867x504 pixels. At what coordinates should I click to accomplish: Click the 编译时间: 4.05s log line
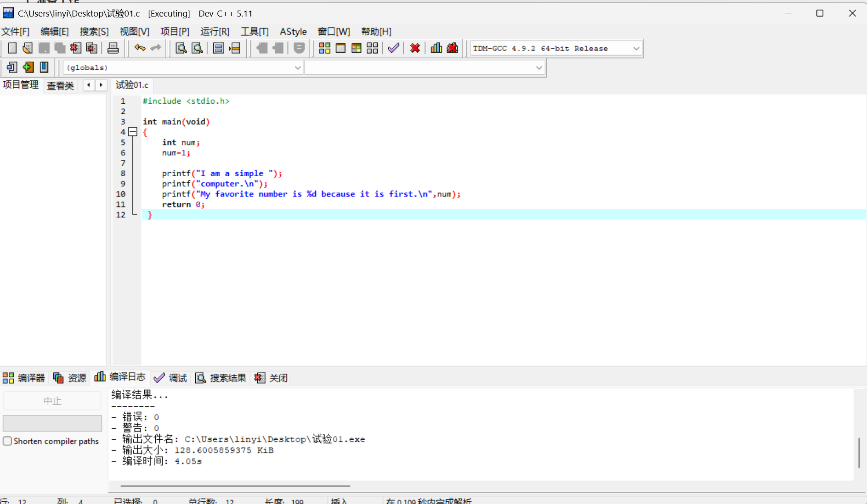(157, 461)
